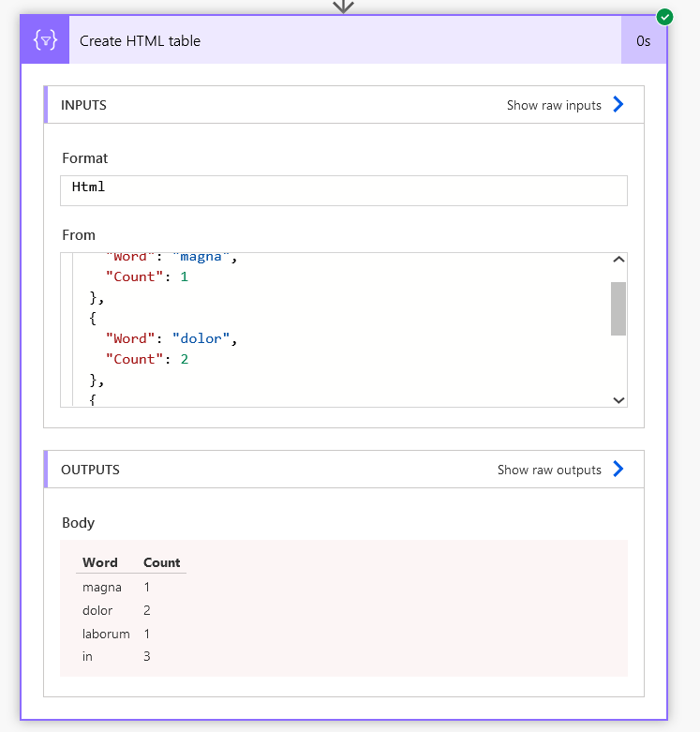Click inside the Format field showing Html

point(344,189)
